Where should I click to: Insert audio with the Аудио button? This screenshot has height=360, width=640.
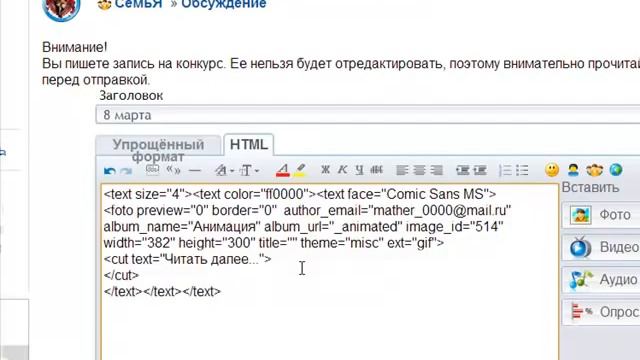pos(601,280)
